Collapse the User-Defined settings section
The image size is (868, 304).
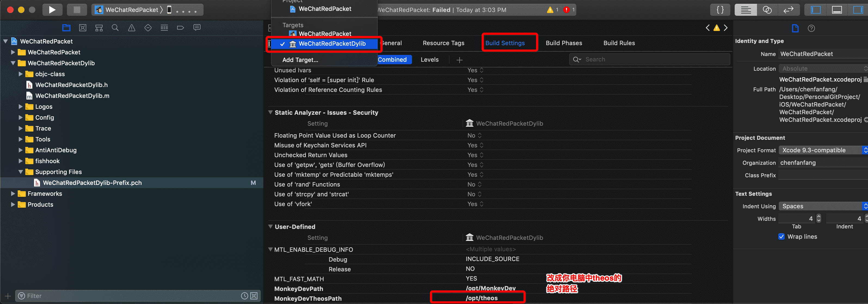point(270,227)
